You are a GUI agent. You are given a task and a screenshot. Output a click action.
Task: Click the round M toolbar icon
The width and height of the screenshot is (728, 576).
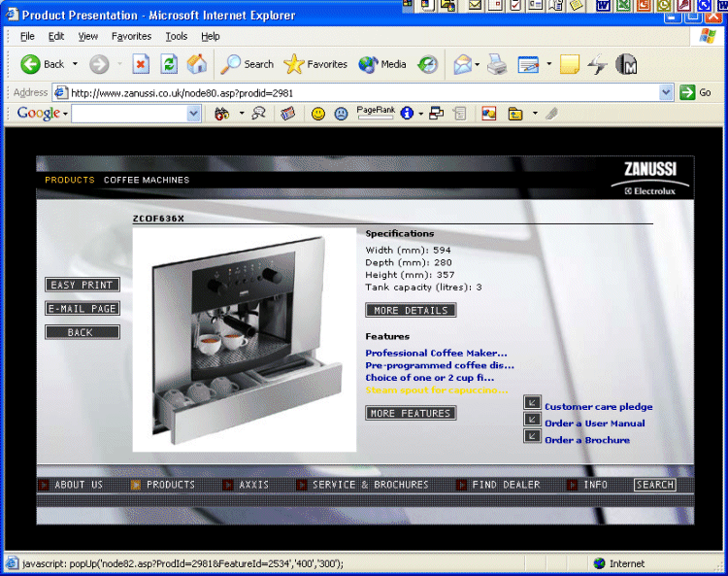pos(626,64)
